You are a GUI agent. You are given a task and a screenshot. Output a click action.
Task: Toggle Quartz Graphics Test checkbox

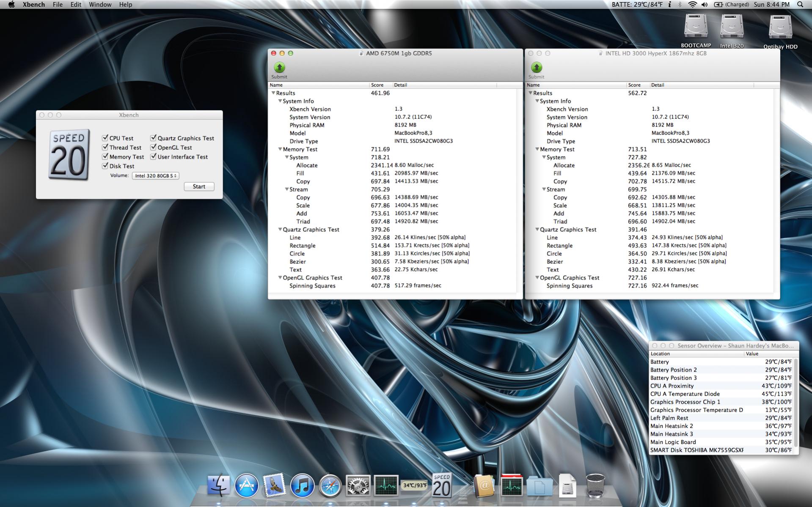pyautogui.click(x=153, y=138)
